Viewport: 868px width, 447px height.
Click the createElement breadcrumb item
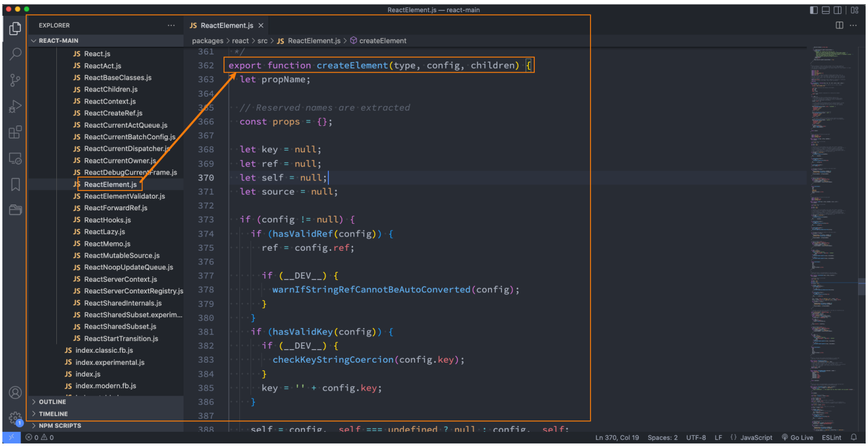[x=382, y=41]
